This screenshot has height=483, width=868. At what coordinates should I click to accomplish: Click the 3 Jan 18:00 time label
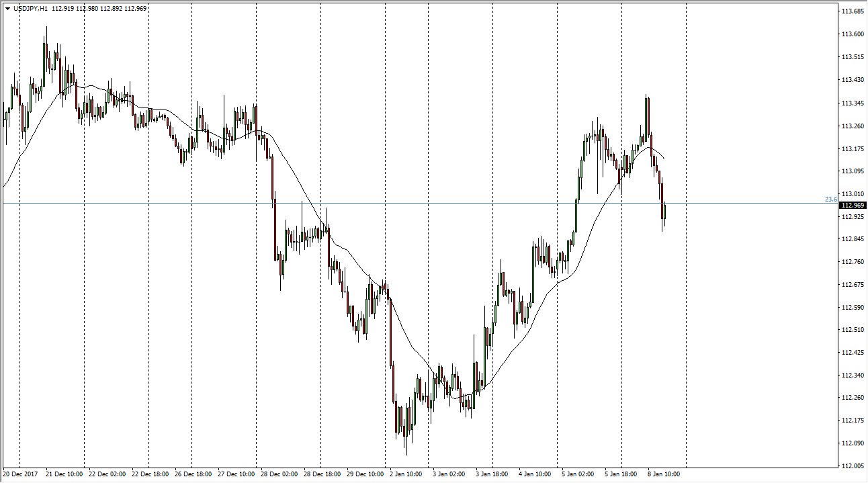[494, 474]
